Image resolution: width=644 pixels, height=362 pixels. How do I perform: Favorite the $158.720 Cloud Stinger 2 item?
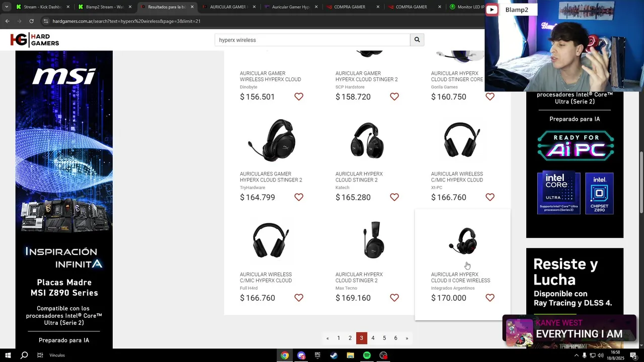click(x=394, y=97)
